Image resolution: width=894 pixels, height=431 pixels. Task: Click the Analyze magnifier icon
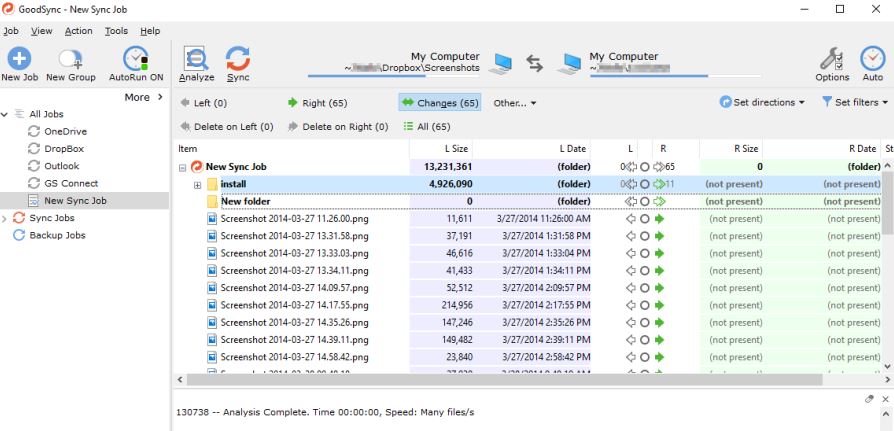196,59
